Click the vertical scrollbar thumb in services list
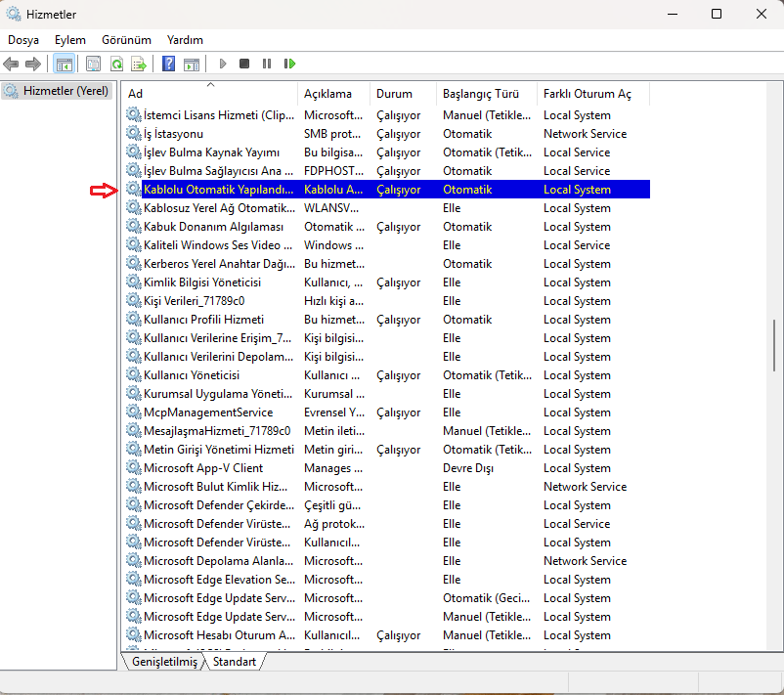This screenshot has height=695, width=784. point(773,342)
